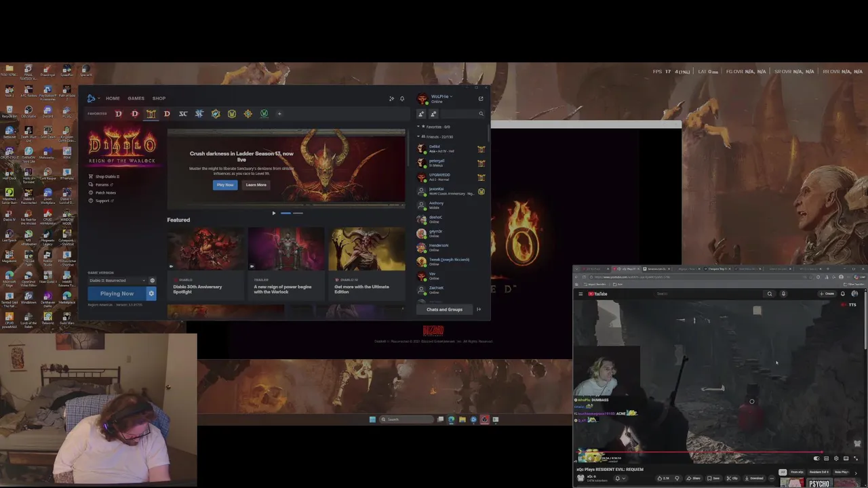Dislike the xQc video

pyautogui.click(x=677, y=478)
